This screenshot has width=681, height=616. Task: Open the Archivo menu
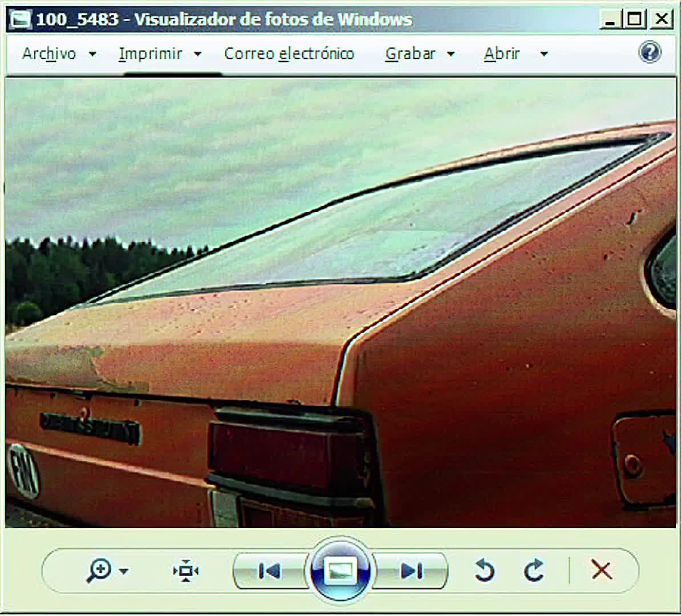[49, 54]
